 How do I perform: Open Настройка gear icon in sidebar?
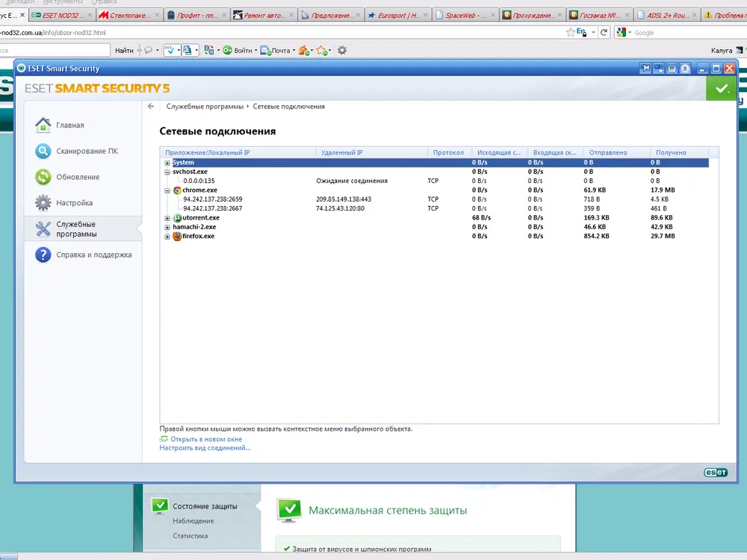point(43,203)
